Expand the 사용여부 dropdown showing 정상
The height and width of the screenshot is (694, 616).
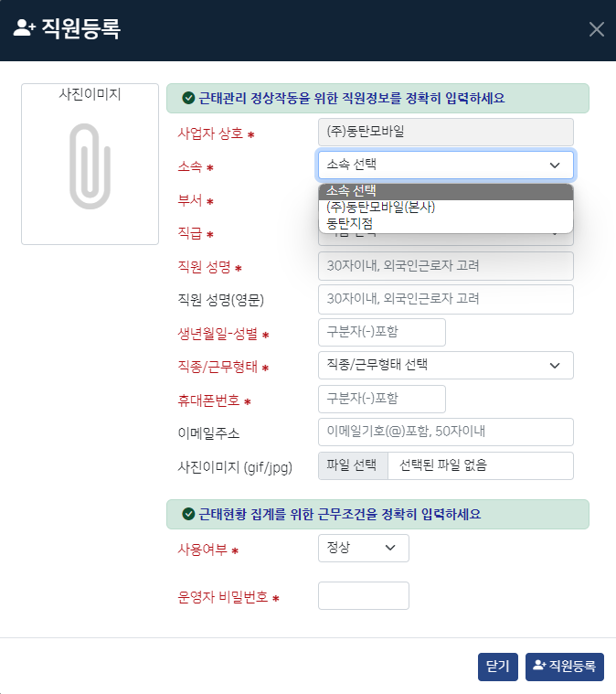click(x=364, y=548)
